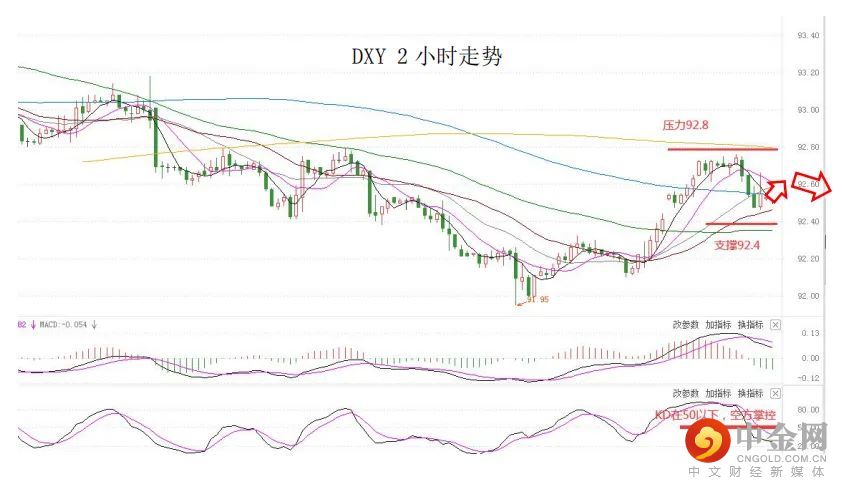Screen dimensions: 842x490
Task: Open 改参数 in the KD panel
Action: 685,394
